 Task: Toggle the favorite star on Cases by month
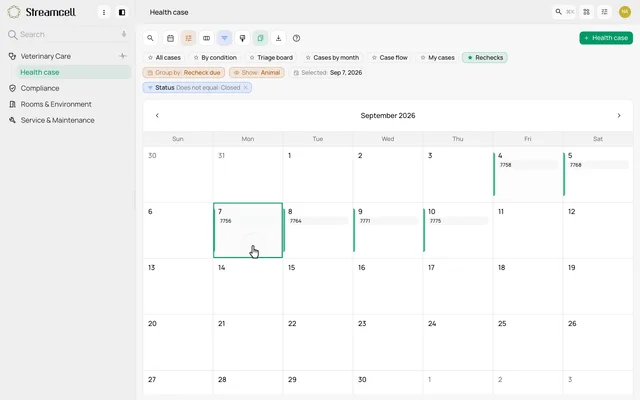tap(308, 58)
